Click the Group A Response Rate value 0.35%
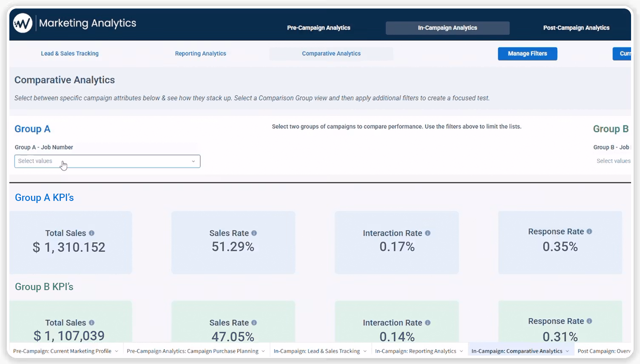Image resolution: width=640 pixels, height=364 pixels. click(560, 247)
